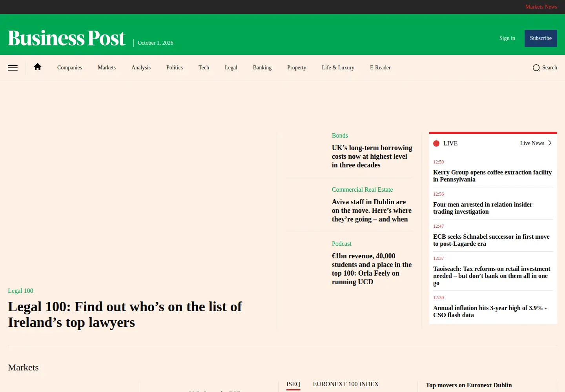Select the Banking nav item
Screen dimensions: 565x392
tap(262, 68)
